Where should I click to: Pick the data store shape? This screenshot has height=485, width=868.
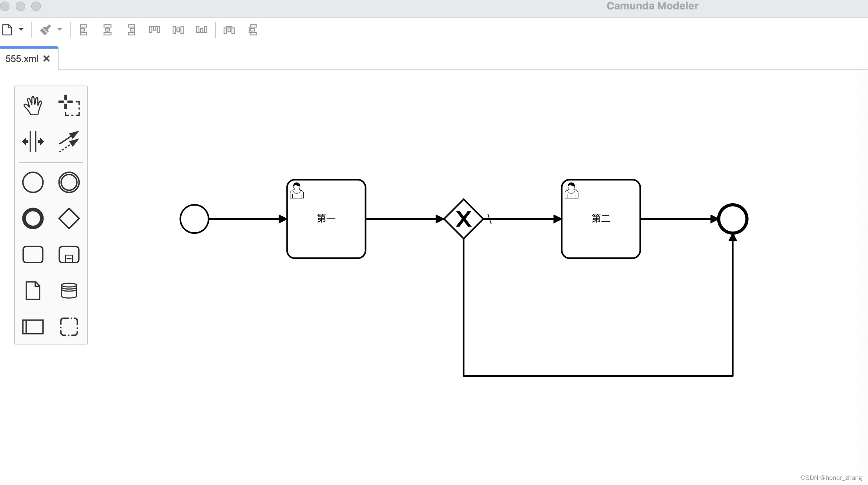click(69, 290)
